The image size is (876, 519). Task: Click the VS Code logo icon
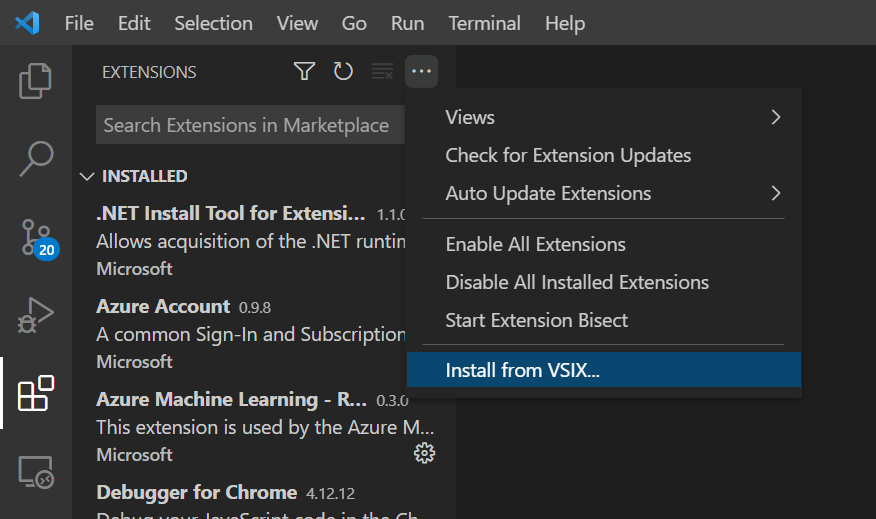pos(27,23)
